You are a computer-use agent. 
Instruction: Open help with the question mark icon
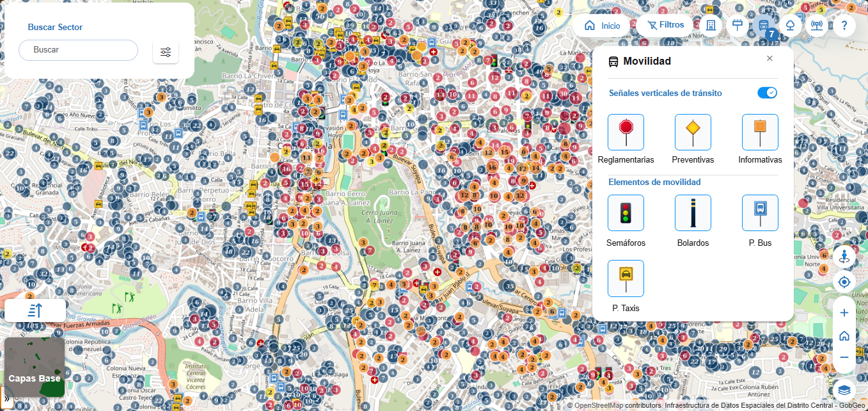click(x=844, y=26)
